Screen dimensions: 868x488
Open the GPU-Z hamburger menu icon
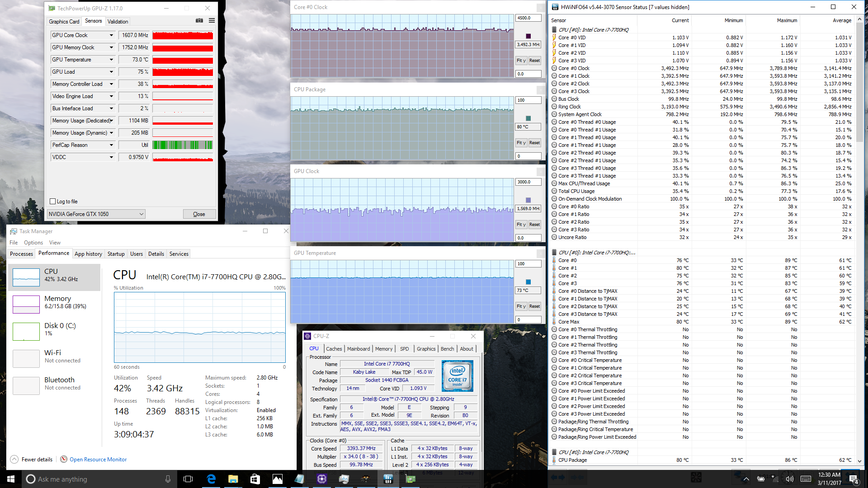coord(212,21)
